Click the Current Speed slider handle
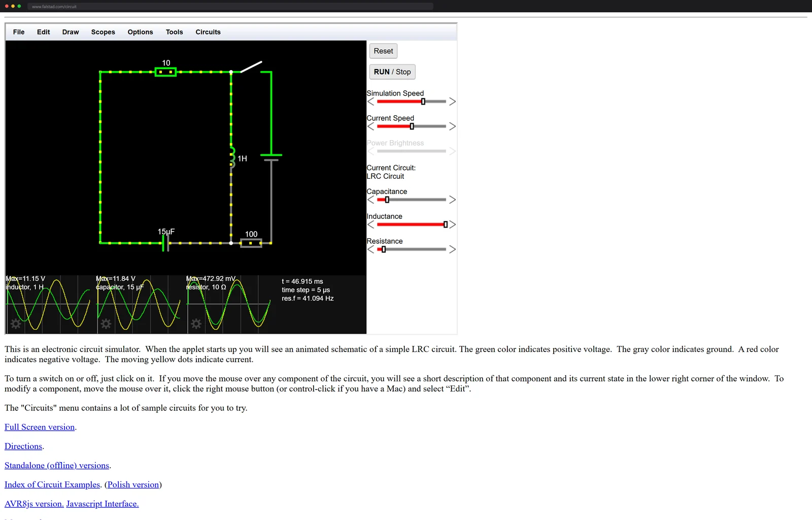Viewport: 812px width, 520px height. [x=412, y=126]
